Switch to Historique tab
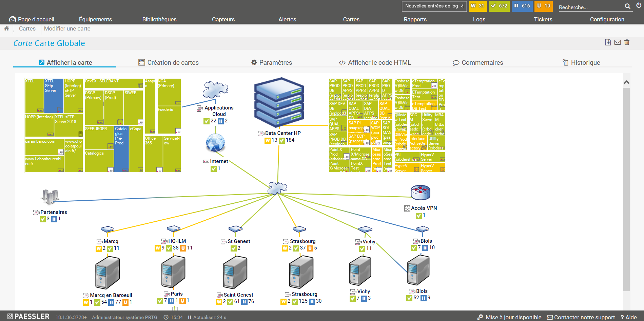 (x=581, y=62)
